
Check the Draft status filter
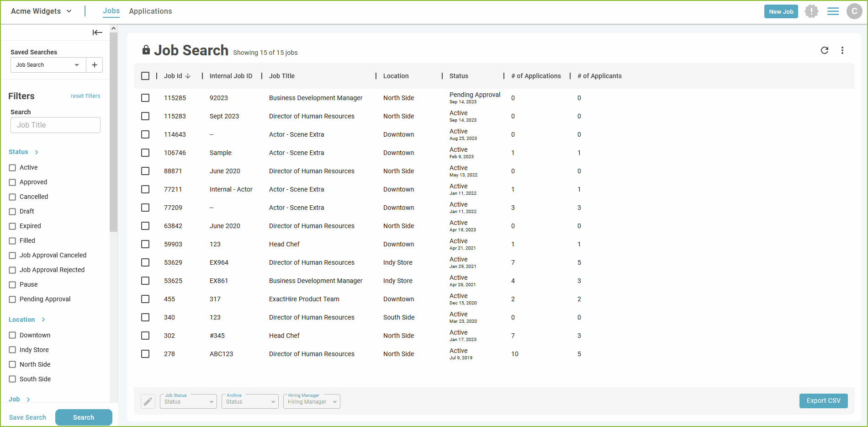click(x=12, y=212)
